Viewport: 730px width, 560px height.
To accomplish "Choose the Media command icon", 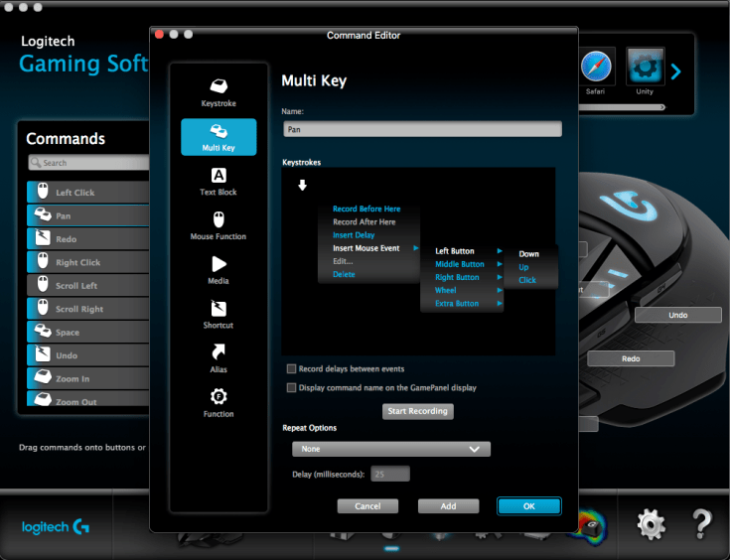I will click(219, 264).
